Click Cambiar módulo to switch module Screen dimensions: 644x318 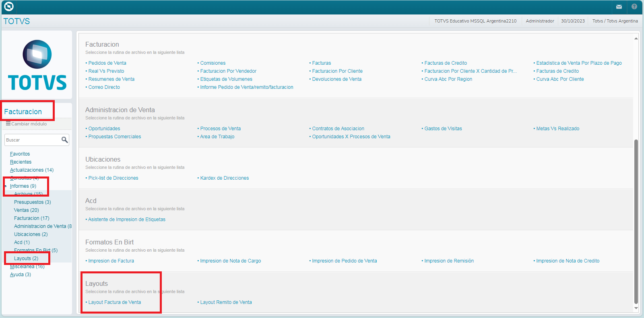29,124
